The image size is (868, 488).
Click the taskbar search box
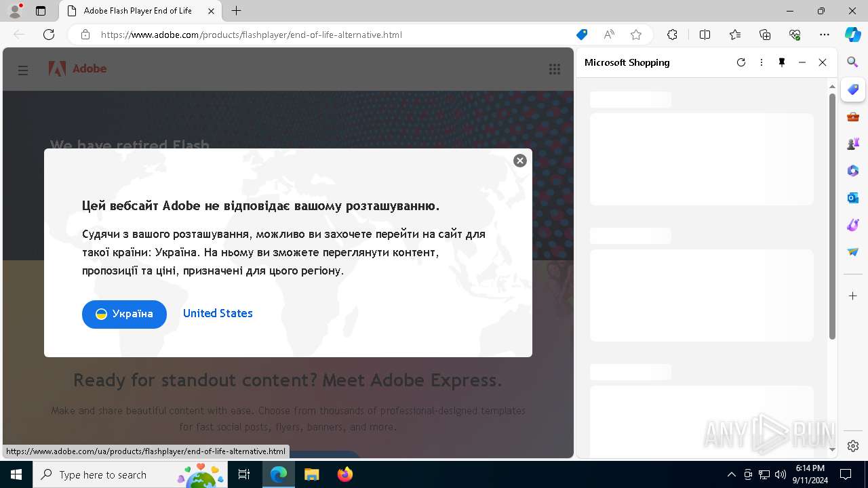tap(130, 474)
